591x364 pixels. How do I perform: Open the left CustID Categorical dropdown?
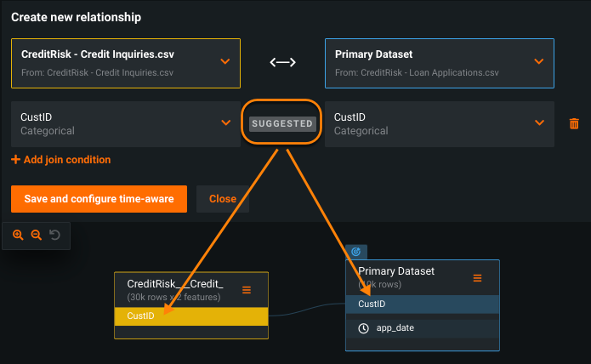(x=225, y=123)
